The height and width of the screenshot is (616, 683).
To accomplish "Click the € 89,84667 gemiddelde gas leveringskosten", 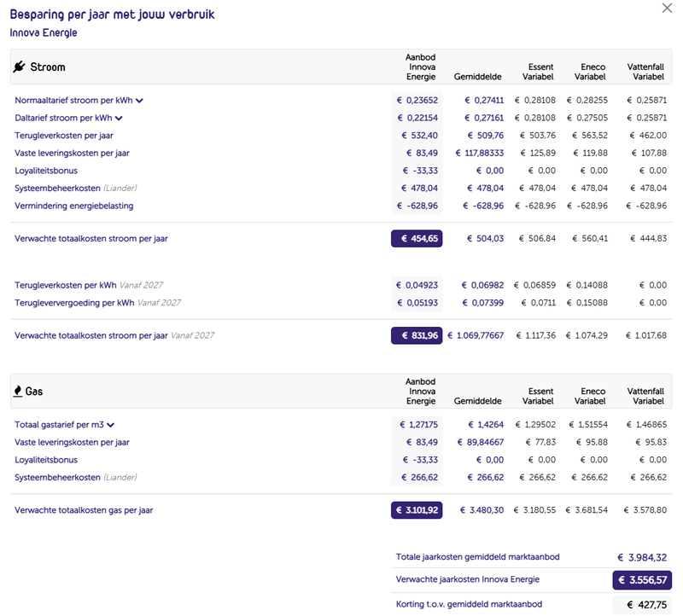I will click(481, 442).
